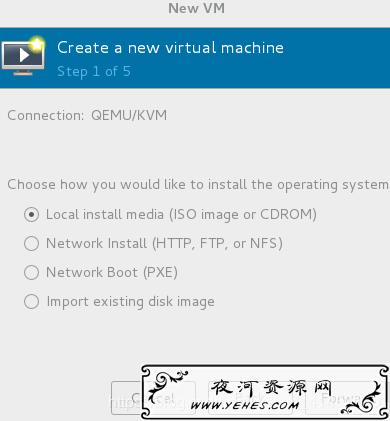Click the Connection QEMU/KVM label
This screenshot has height=421, width=390.
[87, 116]
